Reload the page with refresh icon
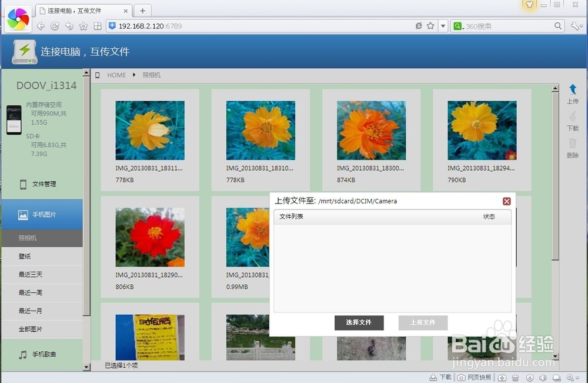 click(55, 26)
